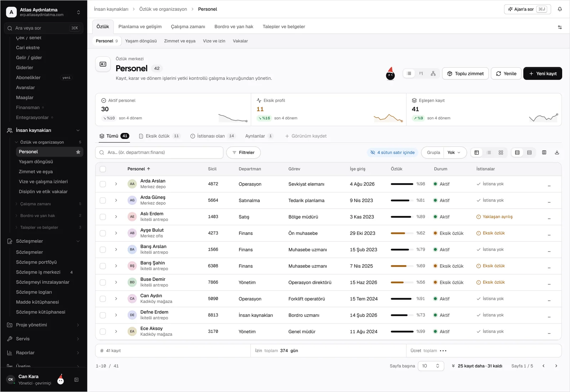Screen dimensions: 570x392
Task: Open the Zimmet ve eşya subtab
Action: [x=180, y=41]
